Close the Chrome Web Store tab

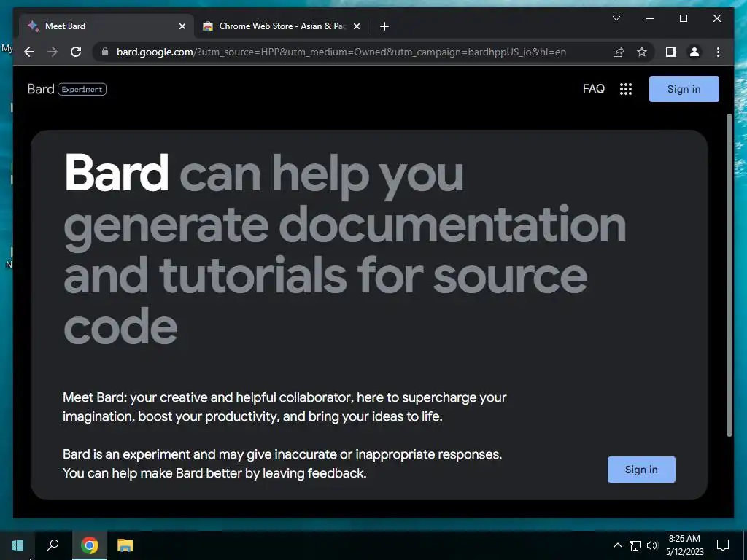tap(356, 26)
